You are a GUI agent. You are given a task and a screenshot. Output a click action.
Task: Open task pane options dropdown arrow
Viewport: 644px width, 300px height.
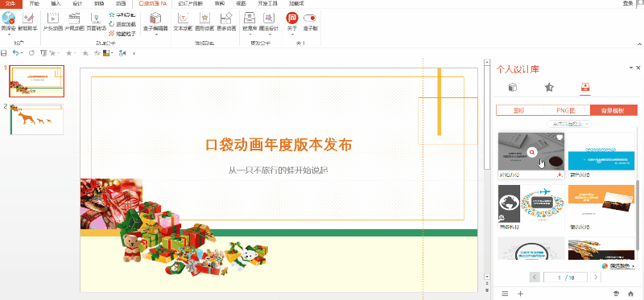pyautogui.click(x=631, y=68)
